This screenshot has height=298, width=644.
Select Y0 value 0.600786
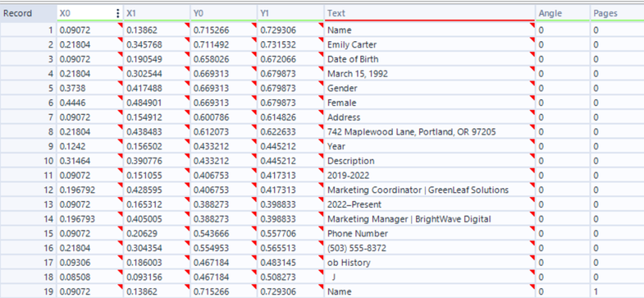pos(223,117)
